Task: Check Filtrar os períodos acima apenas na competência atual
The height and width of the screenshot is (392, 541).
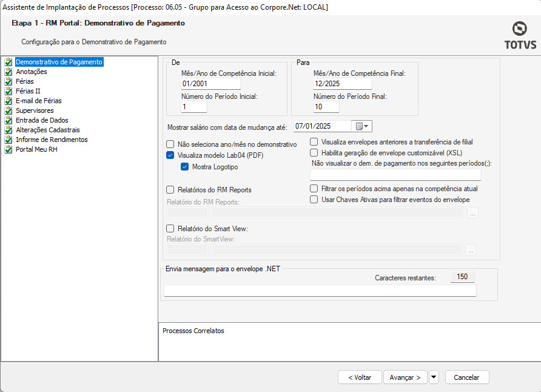Action: click(x=314, y=188)
